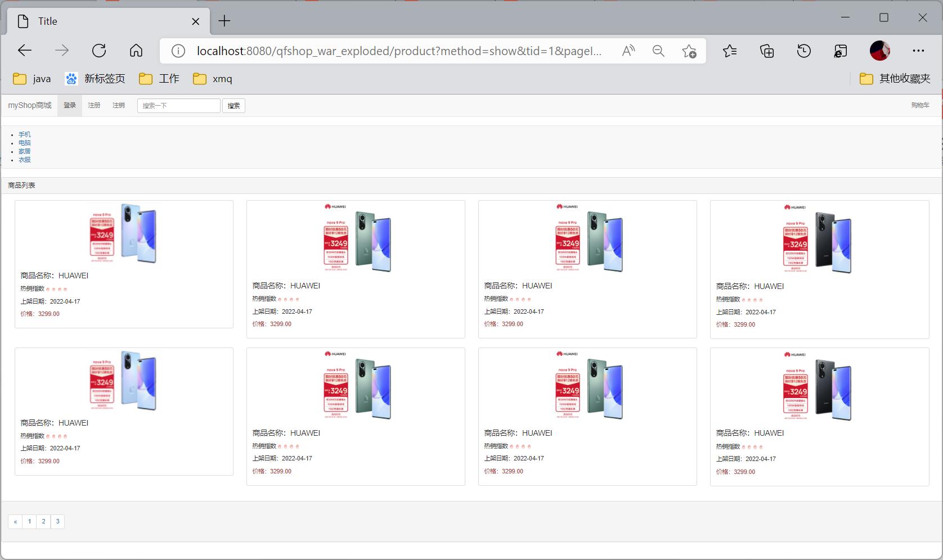The width and height of the screenshot is (943, 560).
Task: Expand the 其他收藏夹 favorites folder
Action: coord(893,79)
